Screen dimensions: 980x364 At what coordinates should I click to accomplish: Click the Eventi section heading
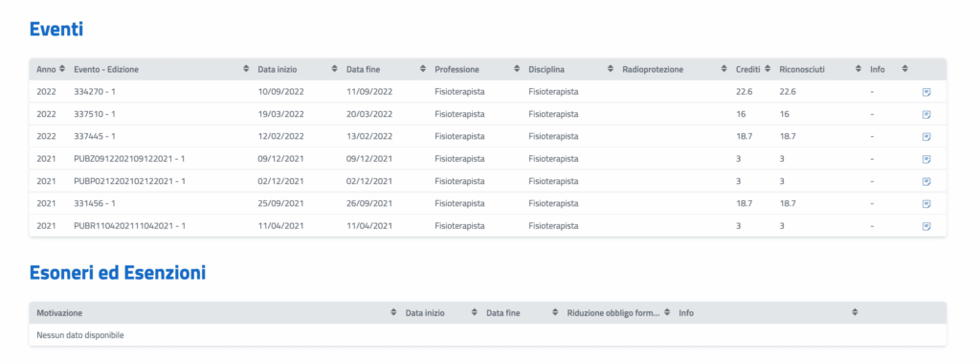point(56,30)
